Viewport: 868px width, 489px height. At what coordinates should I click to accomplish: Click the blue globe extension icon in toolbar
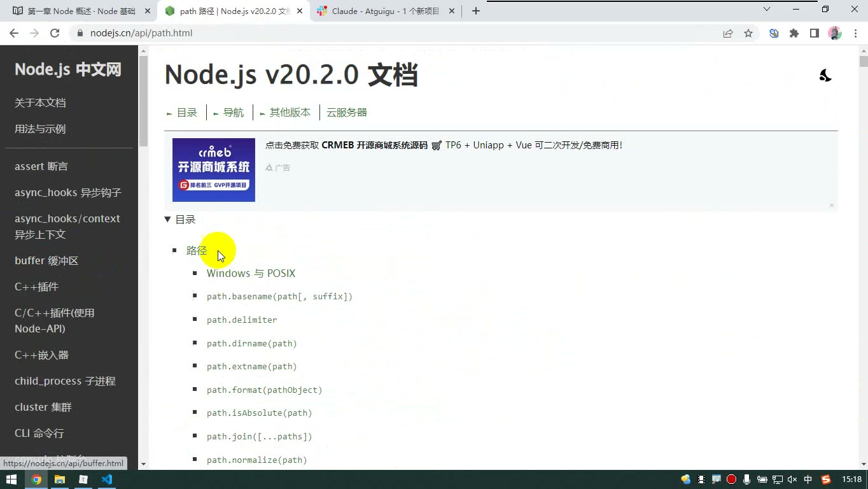[774, 33]
